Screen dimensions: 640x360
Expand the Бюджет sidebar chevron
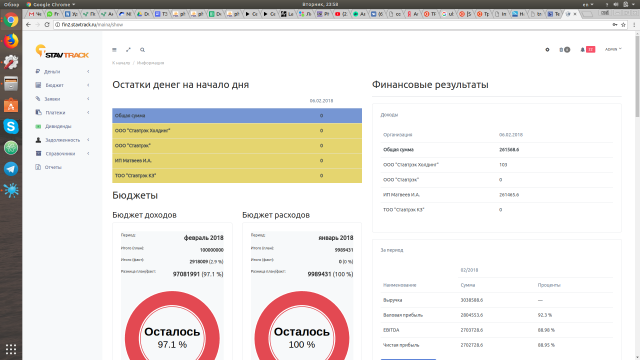[88, 85]
